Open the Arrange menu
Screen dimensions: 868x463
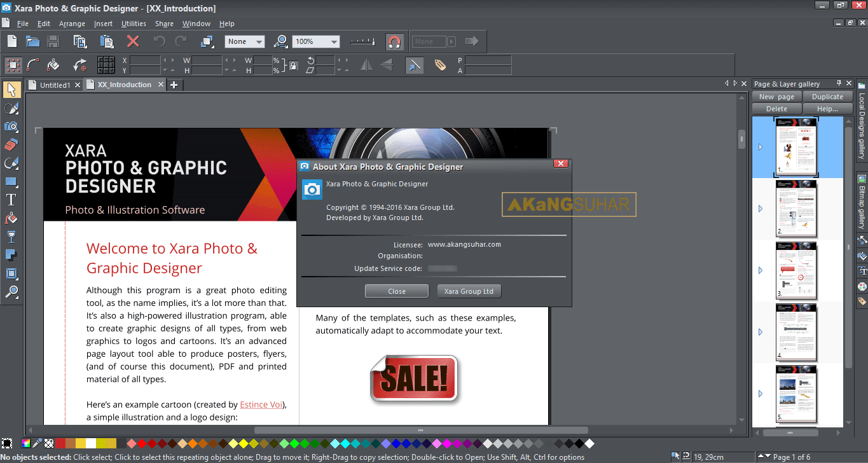click(72, 24)
